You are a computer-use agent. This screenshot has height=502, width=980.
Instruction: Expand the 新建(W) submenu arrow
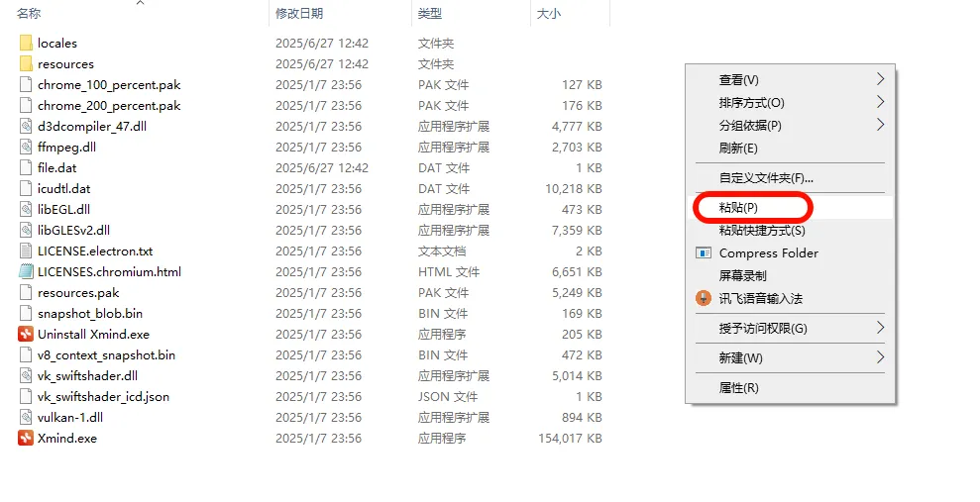tap(880, 357)
